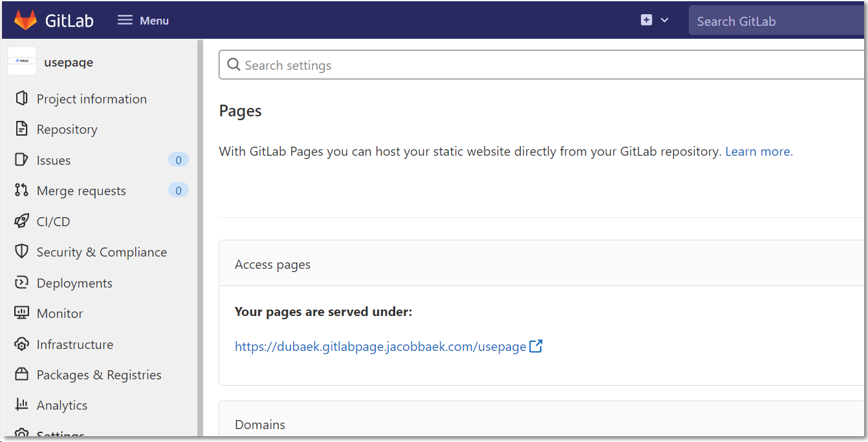Click the sidebar vertical scrollbar
Image resolution: width=868 pixels, height=442 pixels.
[201, 238]
